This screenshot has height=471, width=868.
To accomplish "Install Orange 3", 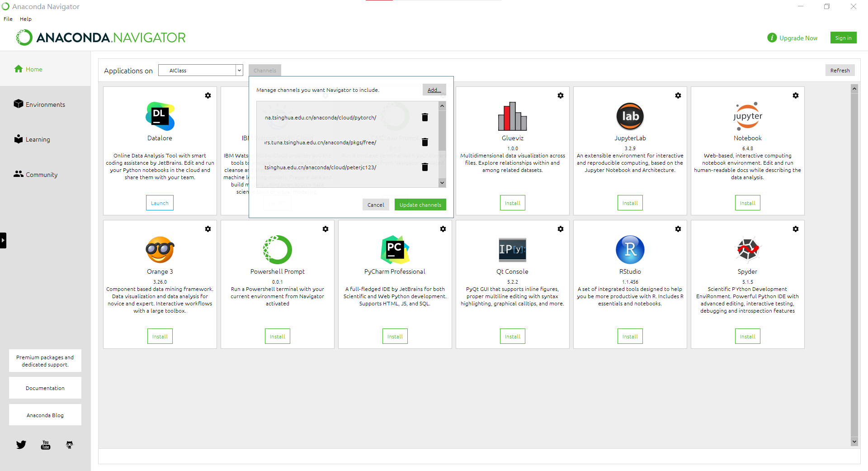I will point(160,337).
